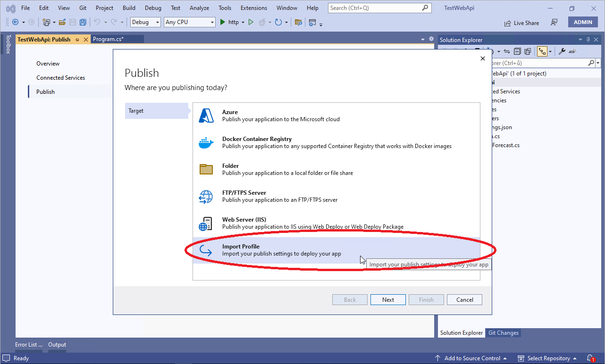Select the Azure cloud target icon
Image resolution: width=605 pixels, height=364 pixels.
(206, 116)
